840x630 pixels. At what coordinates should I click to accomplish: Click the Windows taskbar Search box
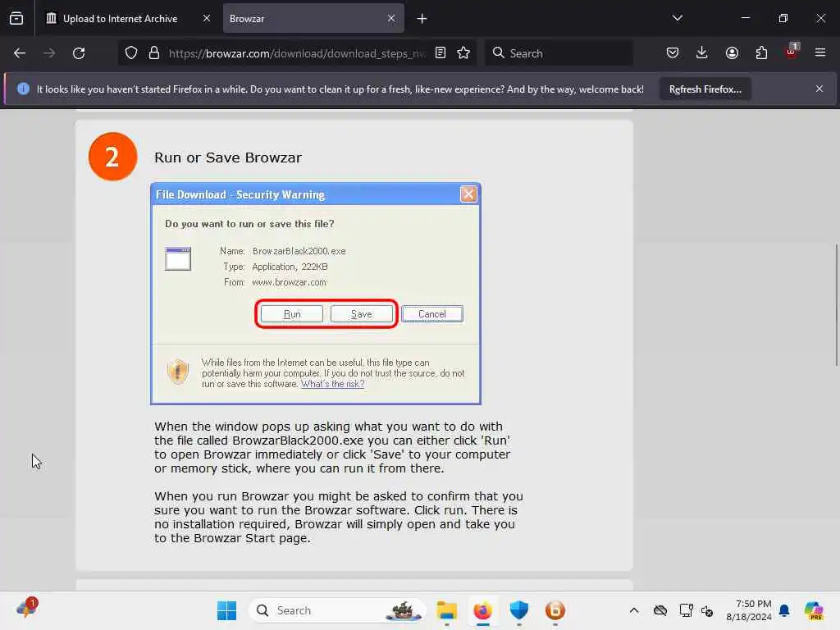click(337, 610)
